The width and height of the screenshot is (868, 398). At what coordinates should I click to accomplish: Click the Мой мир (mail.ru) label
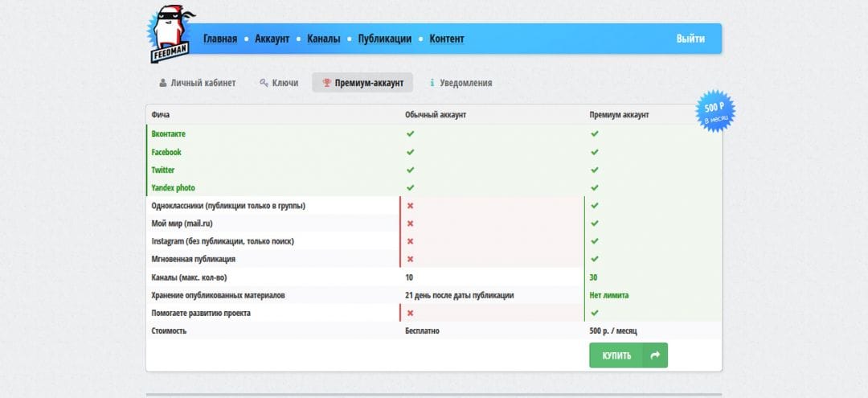coord(182,223)
